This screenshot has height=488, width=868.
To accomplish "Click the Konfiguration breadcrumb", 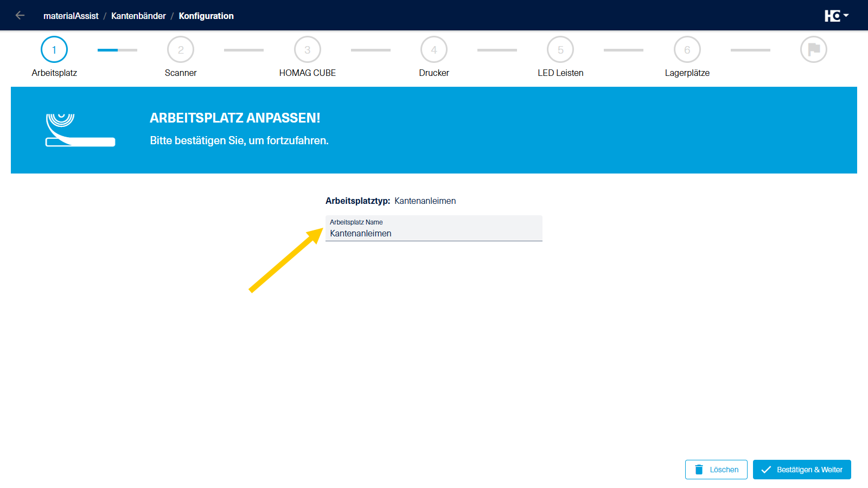I will pyautogui.click(x=206, y=16).
